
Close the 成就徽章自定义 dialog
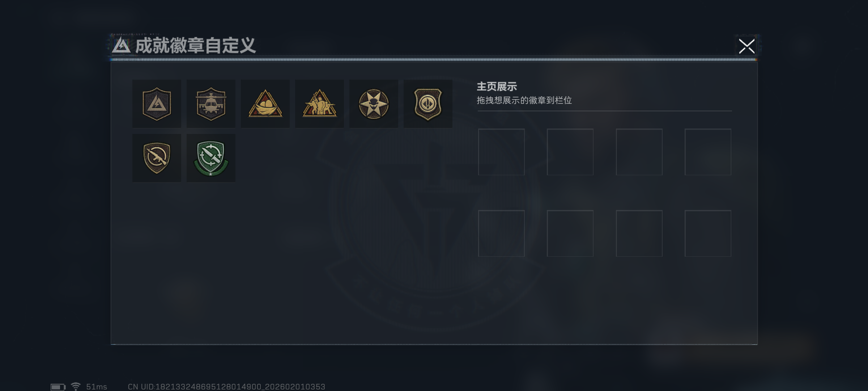pyautogui.click(x=747, y=46)
